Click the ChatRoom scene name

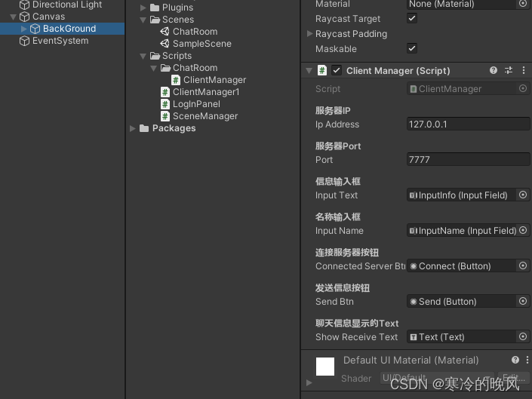(x=195, y=32)
